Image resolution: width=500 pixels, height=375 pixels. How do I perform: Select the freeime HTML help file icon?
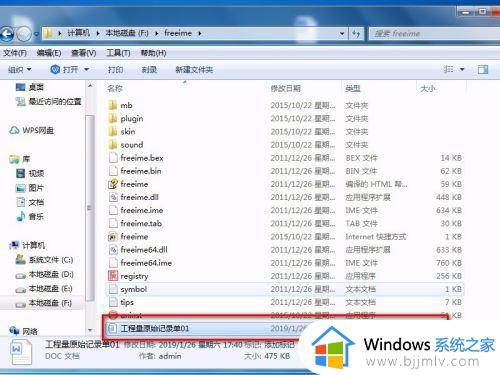113,184
